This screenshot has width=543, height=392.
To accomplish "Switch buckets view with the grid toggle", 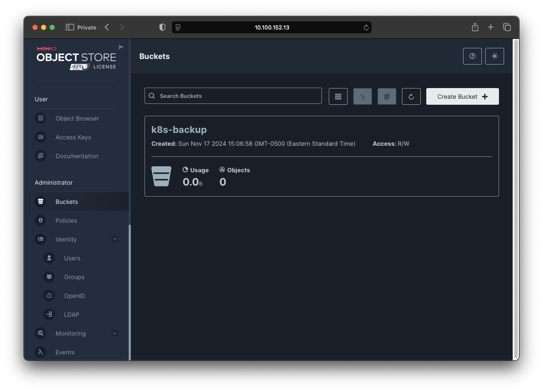I will 338,96.
